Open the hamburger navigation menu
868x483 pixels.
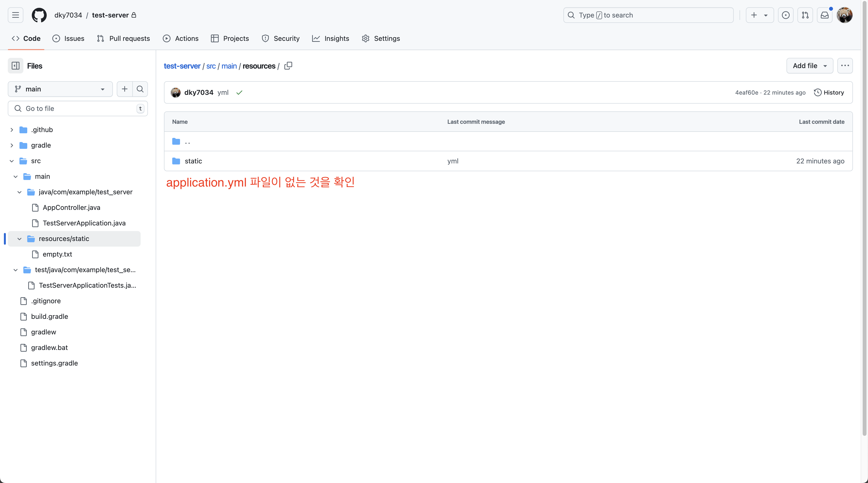16,15
